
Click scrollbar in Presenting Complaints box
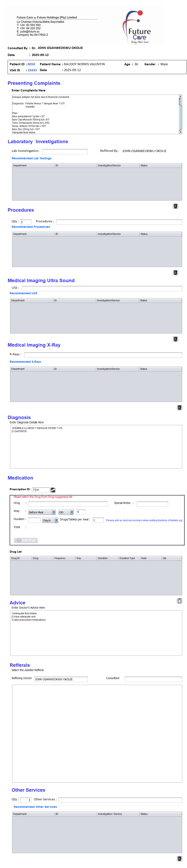[180, 114]
